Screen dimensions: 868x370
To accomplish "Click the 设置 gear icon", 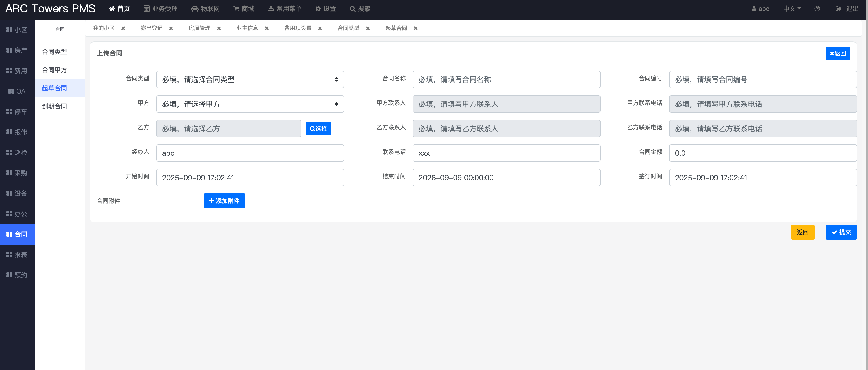I will tap(318, 9).
